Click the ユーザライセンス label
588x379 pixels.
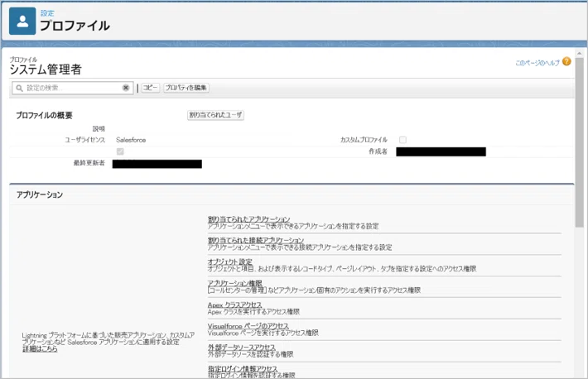85,140
